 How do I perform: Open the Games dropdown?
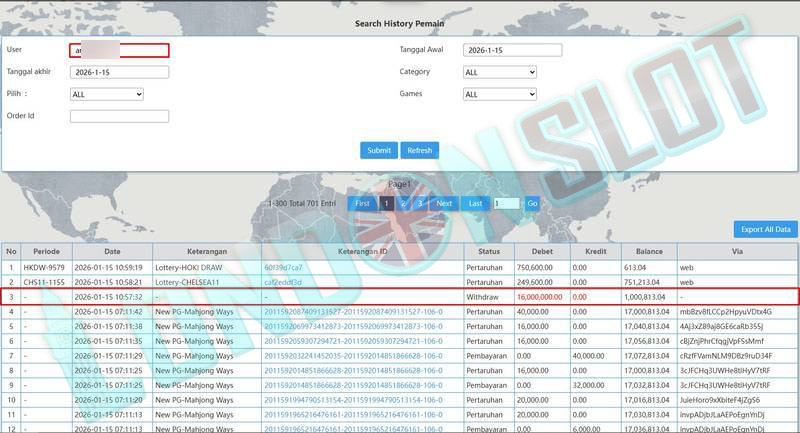[500, 94]
